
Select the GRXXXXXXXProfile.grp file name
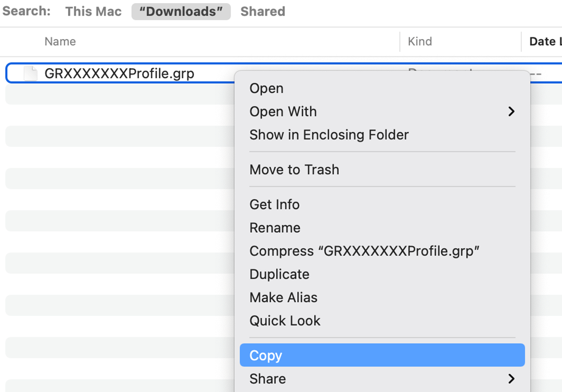(x=119, y=73)
